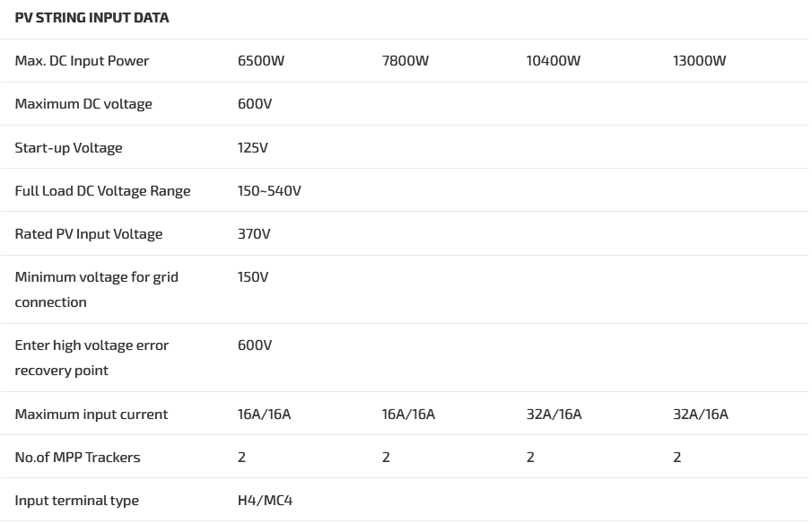Click the 6500W power value
The image size is (812, 524).
(261, 61)
